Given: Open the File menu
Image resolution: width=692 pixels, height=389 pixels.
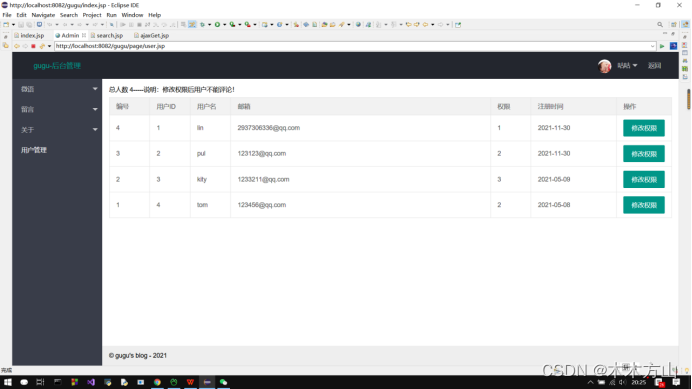Looking at the screenshot, I should click(x=7, y=15).
